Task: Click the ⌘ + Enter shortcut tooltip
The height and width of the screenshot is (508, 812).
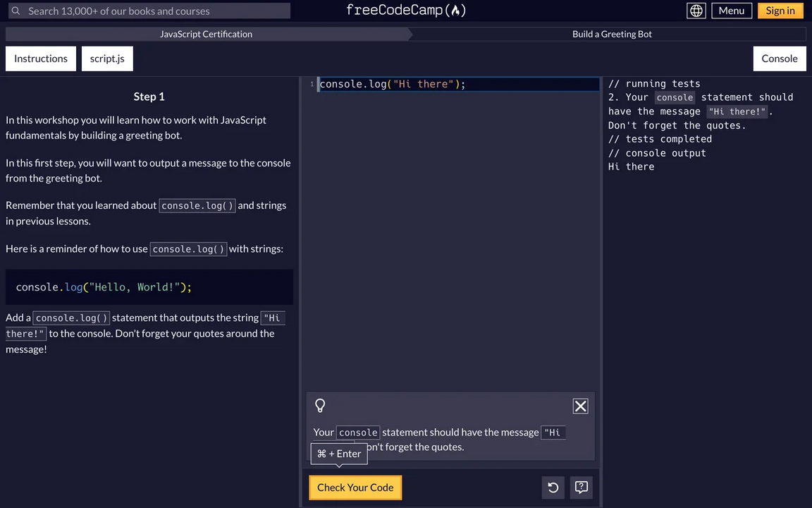Action: point(339,454)
